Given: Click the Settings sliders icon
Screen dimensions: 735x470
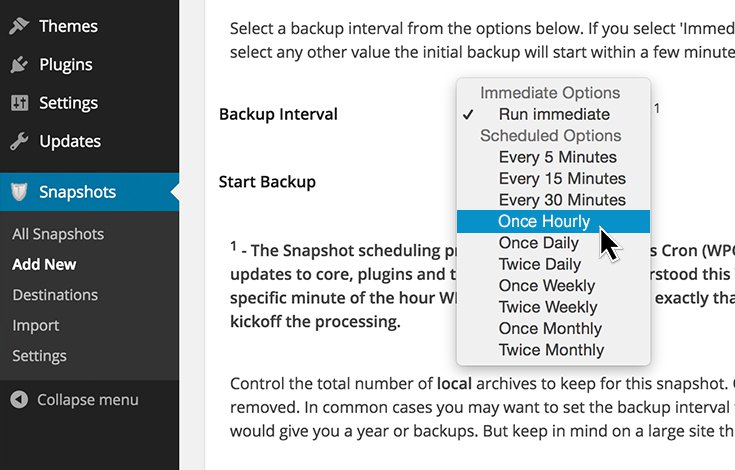Looking at the screenshot, I should pyautogui.click(x=19, y=103).
